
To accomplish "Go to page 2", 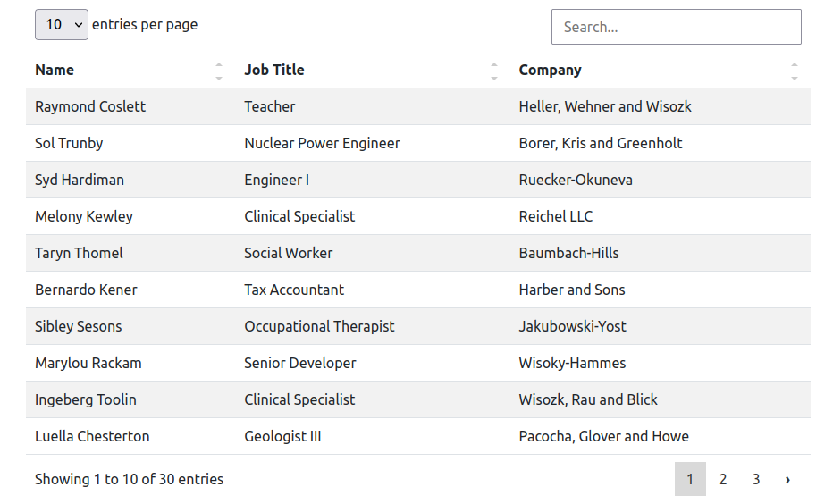I will tap(723, 480).
